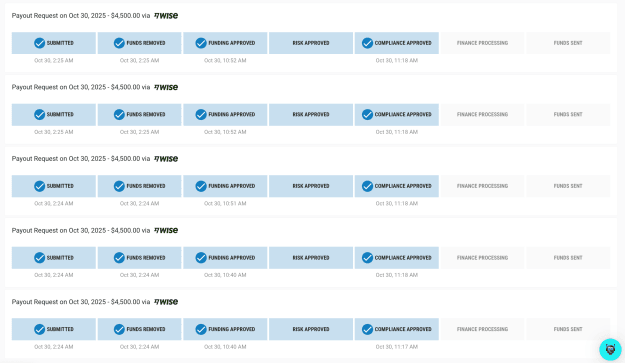
Task: Click the Submitted checkmark in the first payout card
Action: coord(39,43)
